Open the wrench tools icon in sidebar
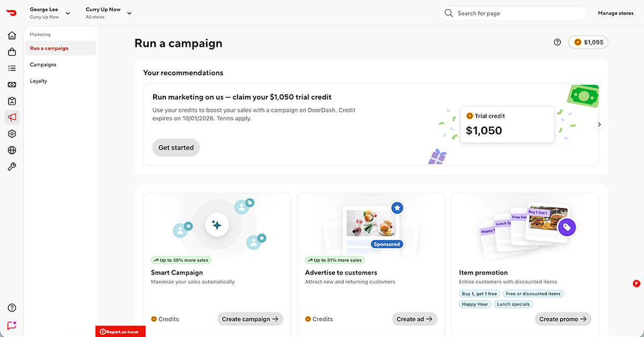This screenshot has width=644, height=337. coord(12,167)
